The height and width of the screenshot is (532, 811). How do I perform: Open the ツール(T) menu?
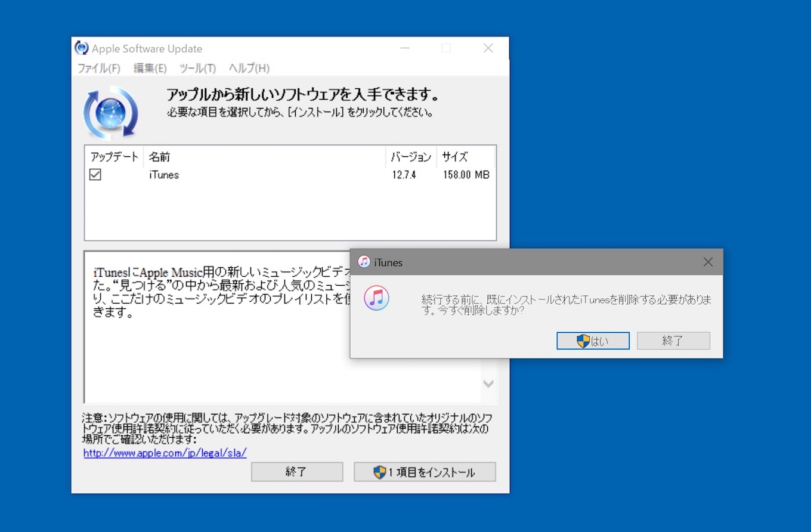[x=197, y=68]
